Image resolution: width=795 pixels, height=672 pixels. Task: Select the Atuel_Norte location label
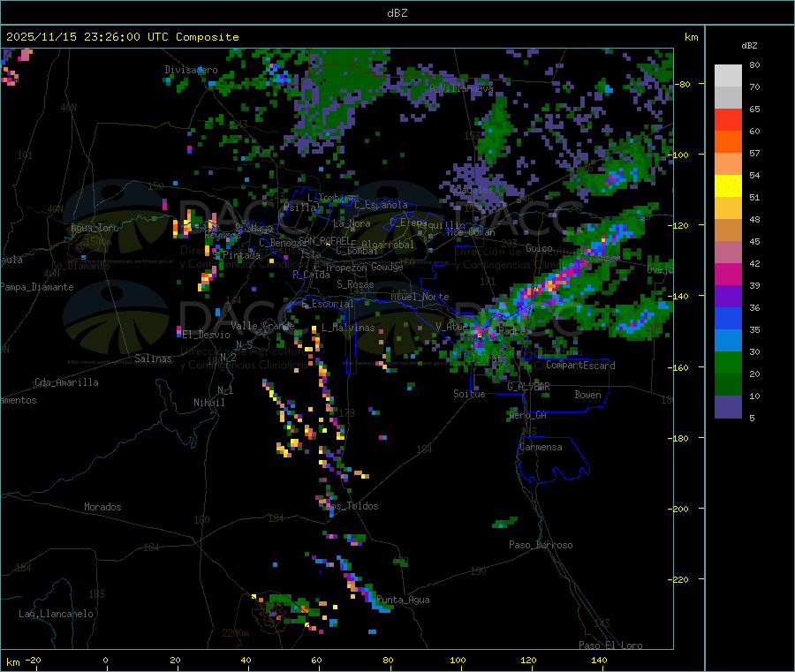420,297
